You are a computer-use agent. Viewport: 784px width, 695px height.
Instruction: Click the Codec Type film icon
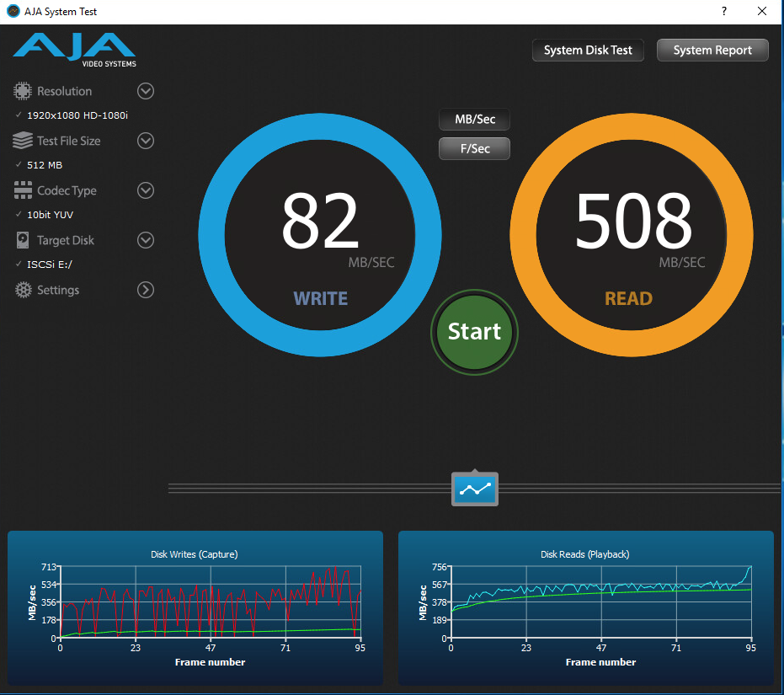pos(23,190)
